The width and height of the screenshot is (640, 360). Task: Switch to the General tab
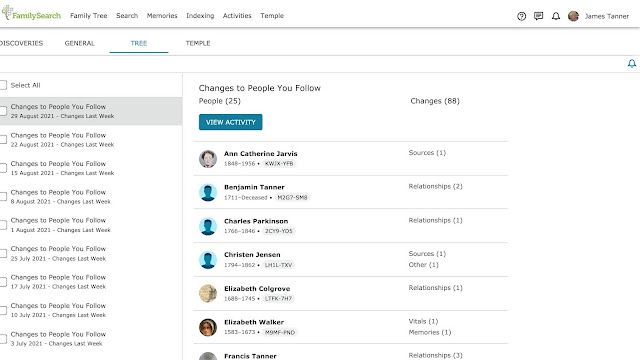(x=80, y=43)
